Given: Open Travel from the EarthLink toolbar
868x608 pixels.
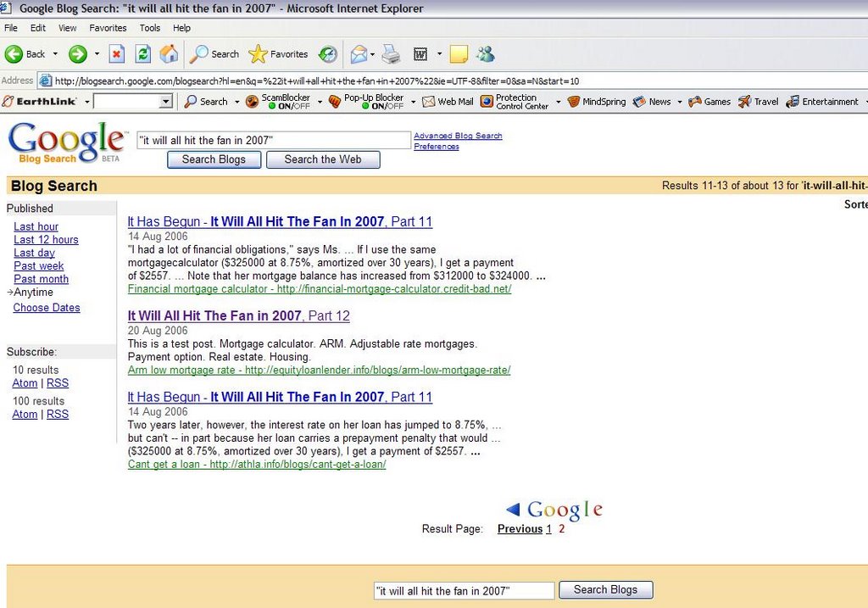Looking at the screenshot, I should 759,102.
